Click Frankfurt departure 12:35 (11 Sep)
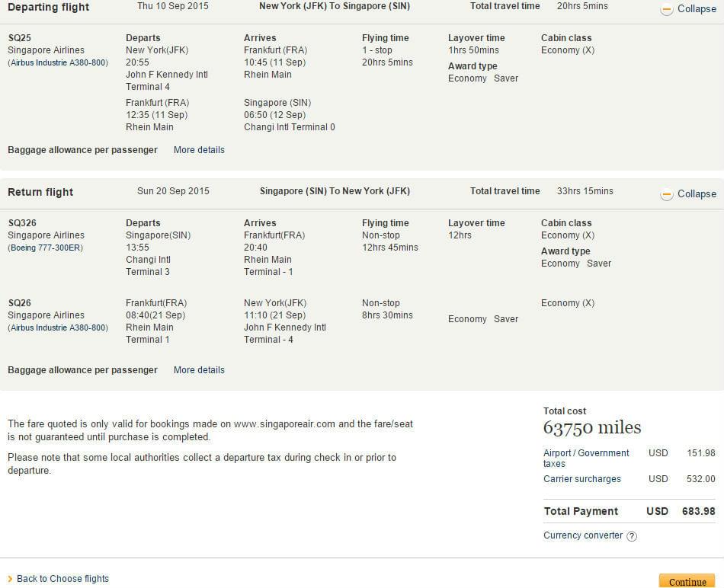Image resolution: width=724 pixels, height=588 pixels. pos(156,115)
